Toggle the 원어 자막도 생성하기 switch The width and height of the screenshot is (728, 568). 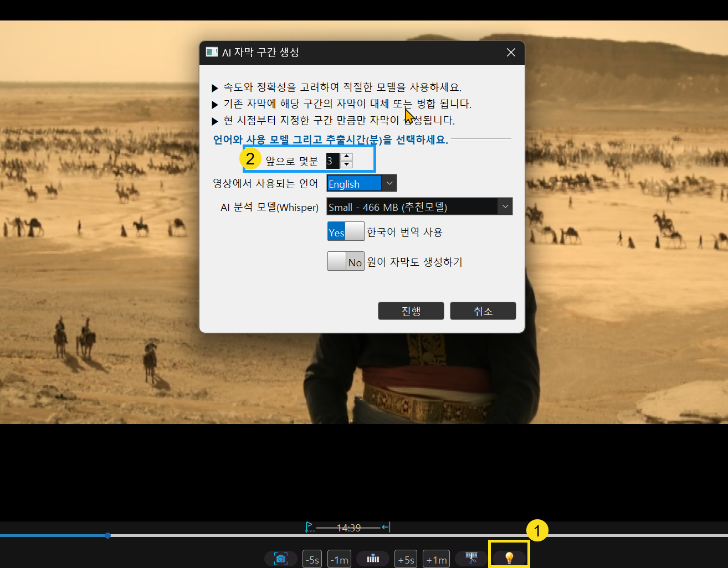346,261
